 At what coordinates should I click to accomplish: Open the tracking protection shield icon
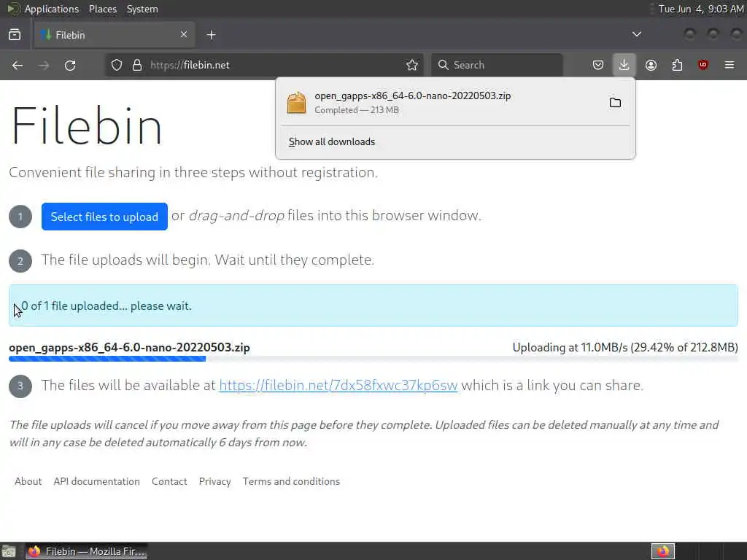coord(117,65)
